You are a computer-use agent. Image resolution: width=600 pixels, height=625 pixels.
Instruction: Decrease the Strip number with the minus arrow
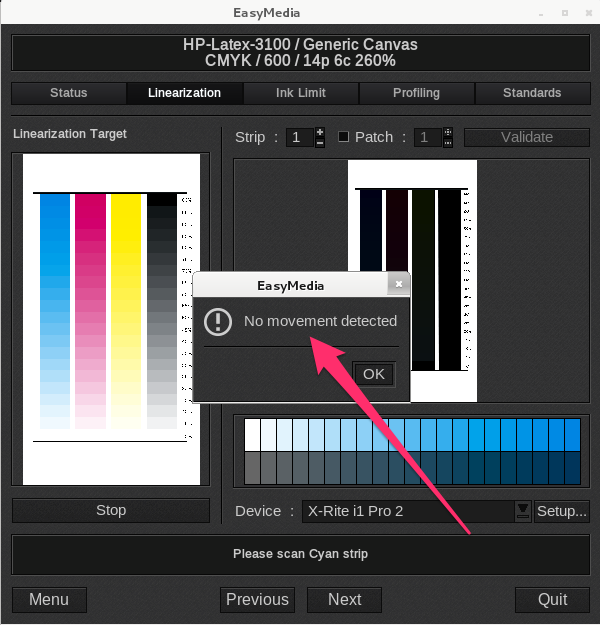[x=320, y=142]
